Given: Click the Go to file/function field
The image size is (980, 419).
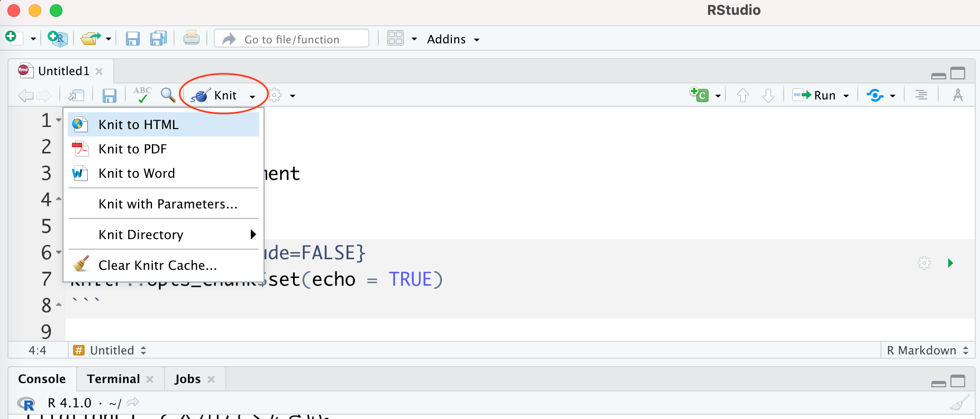Looking at the screenshot, I should (x=292, y=39).
